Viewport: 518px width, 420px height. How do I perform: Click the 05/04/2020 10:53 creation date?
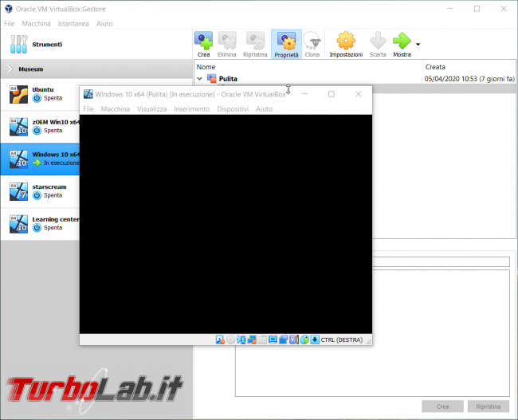[x=469, y=79]
